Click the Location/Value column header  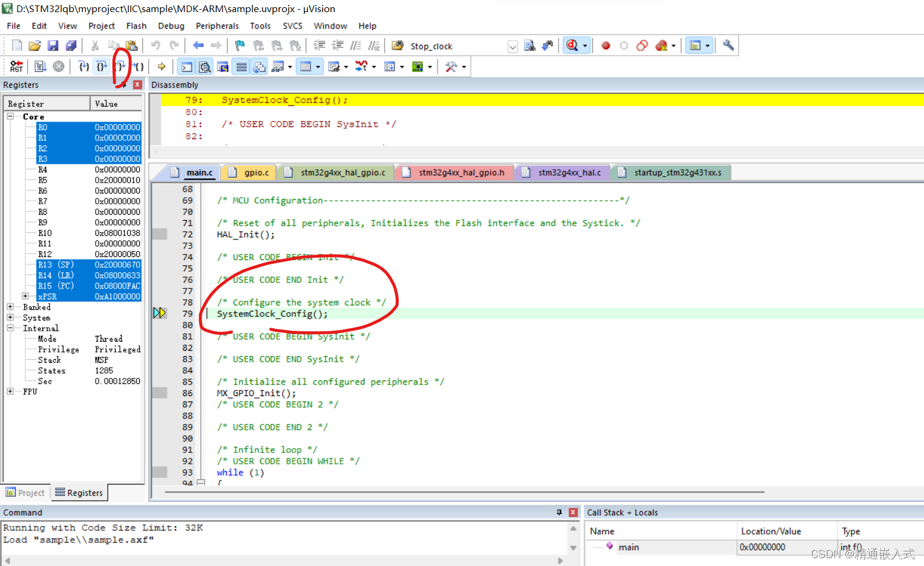[x=787, y=531]
